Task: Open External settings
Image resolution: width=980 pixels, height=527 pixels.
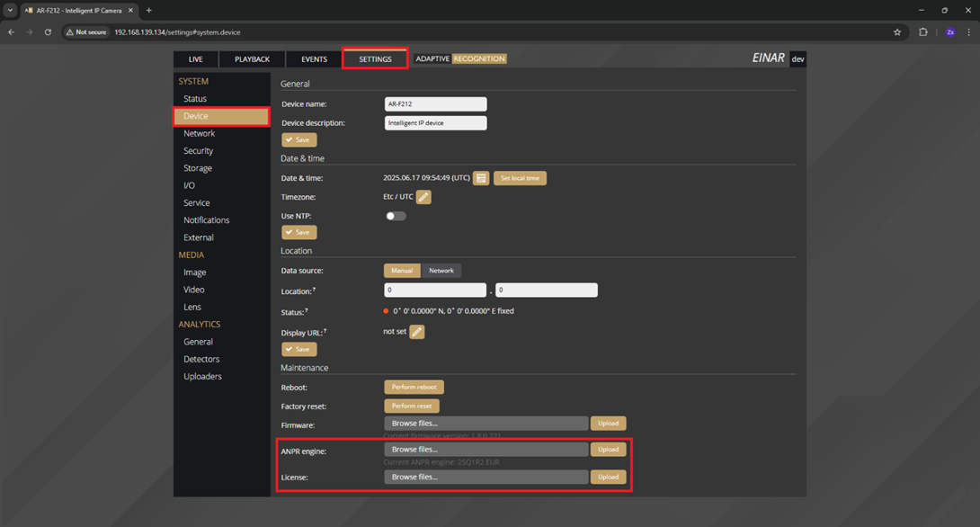Action: pos(199,237)
